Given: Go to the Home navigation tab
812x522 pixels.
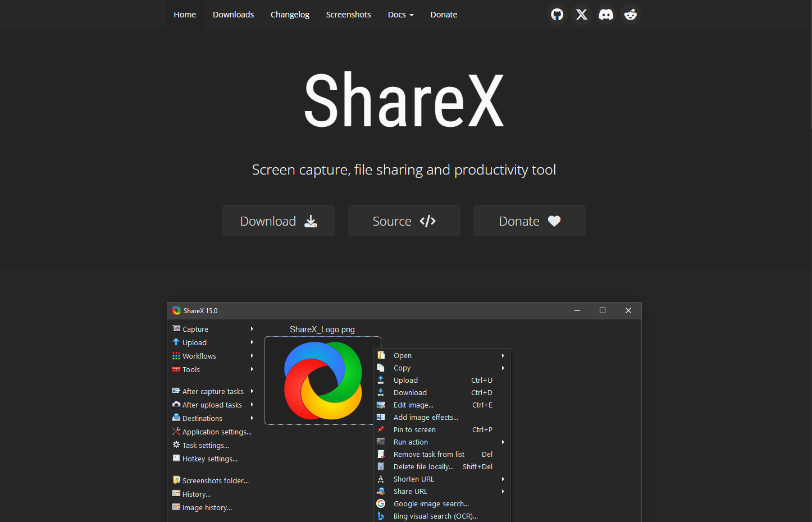Looking at the screenshot, I should (185, 15).
